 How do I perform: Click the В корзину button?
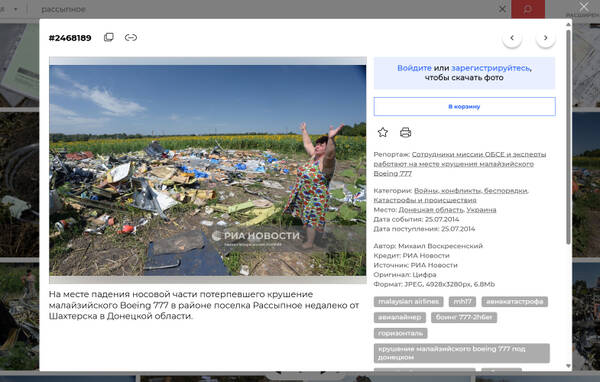(x=464, y=106)
